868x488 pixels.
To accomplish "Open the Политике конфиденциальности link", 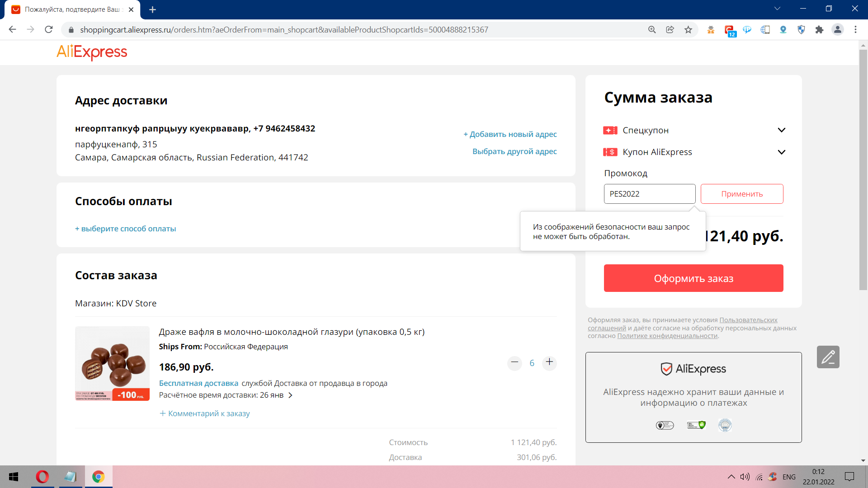I will tap(667, 336).
